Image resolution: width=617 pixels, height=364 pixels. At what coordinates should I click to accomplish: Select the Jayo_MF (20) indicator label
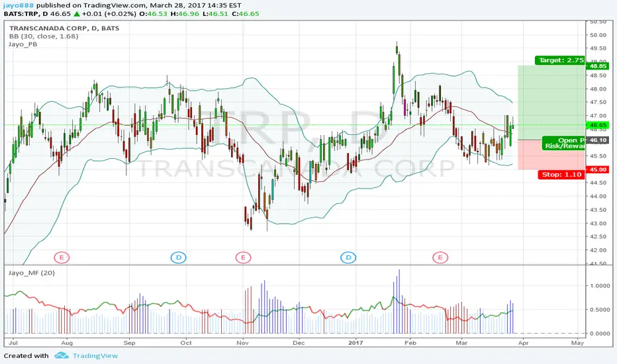tap(32, 273)
